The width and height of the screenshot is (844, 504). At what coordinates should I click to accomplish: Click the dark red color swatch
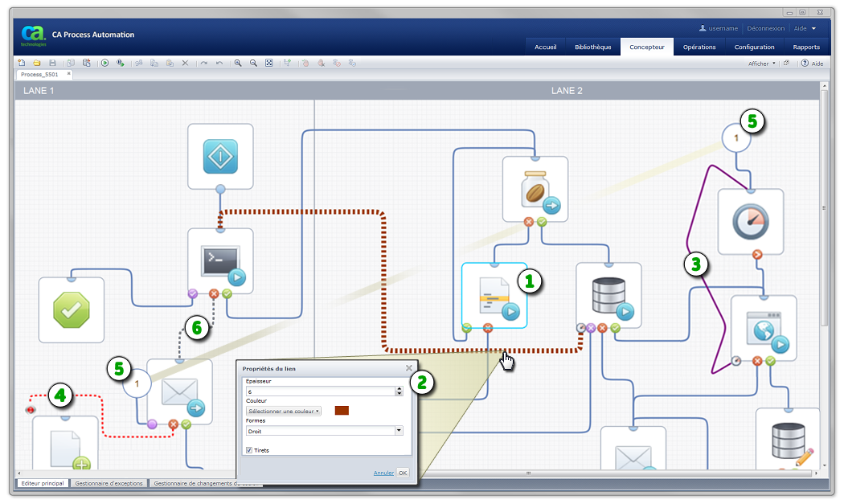(x=342, y=410)
